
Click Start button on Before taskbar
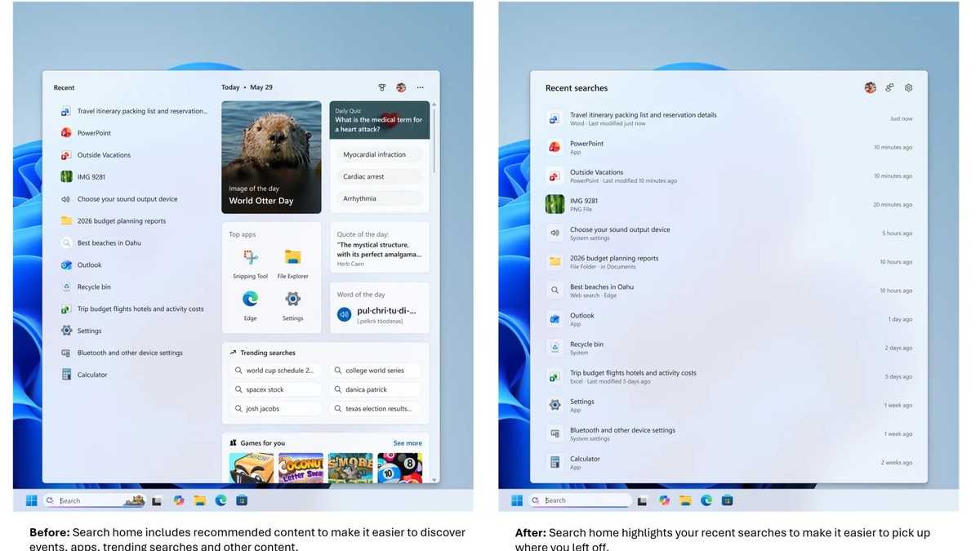tap(31, 500)
